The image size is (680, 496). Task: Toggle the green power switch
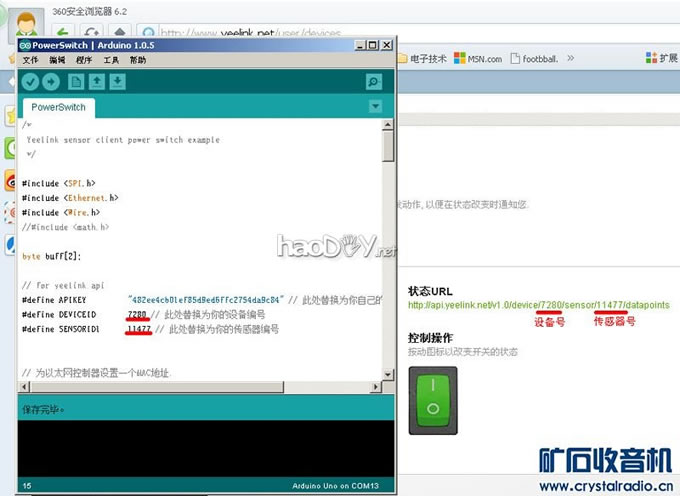[432, 398]
